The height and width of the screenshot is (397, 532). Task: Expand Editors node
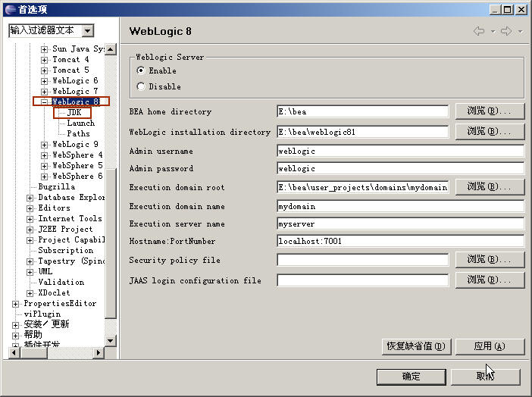coord(30,208)
